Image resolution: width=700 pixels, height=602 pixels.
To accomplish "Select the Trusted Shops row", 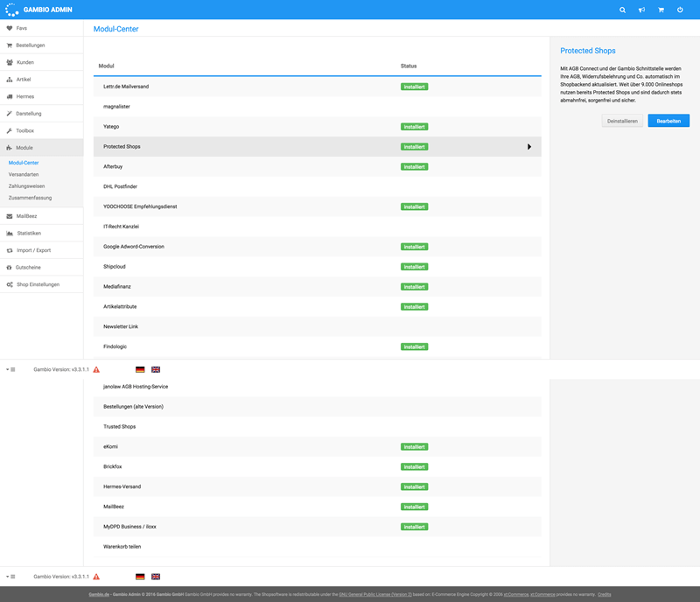I will point(318,427).
